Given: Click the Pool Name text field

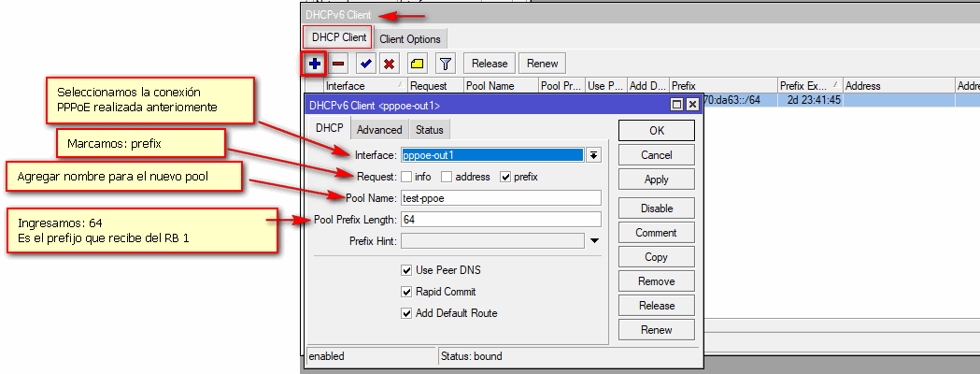Looking at the screenshot, I should click(500, 197).
